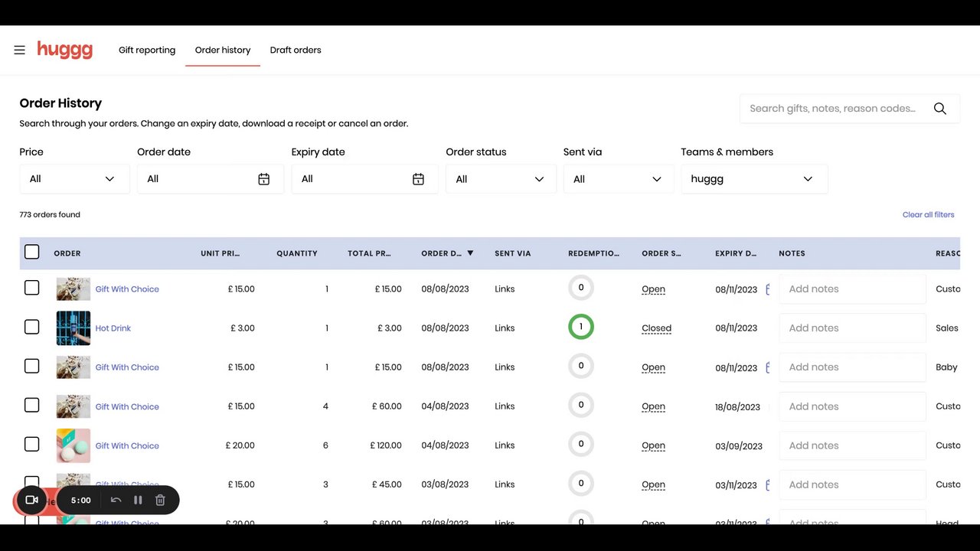Click the Hot Drink product thumbnail
The height and width of the screenshot is (551, 980).
pos(73,328)
